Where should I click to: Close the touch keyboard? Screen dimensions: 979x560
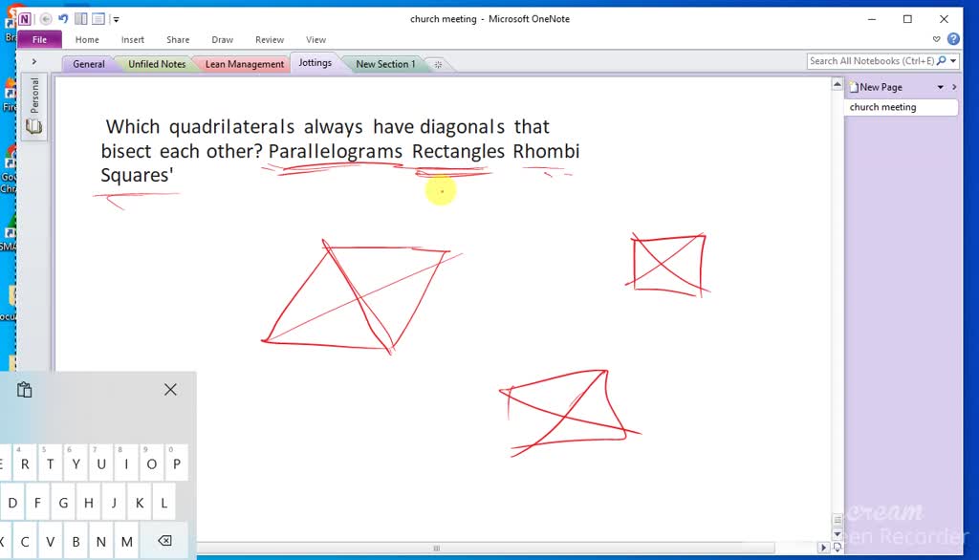tap(170, 389)
